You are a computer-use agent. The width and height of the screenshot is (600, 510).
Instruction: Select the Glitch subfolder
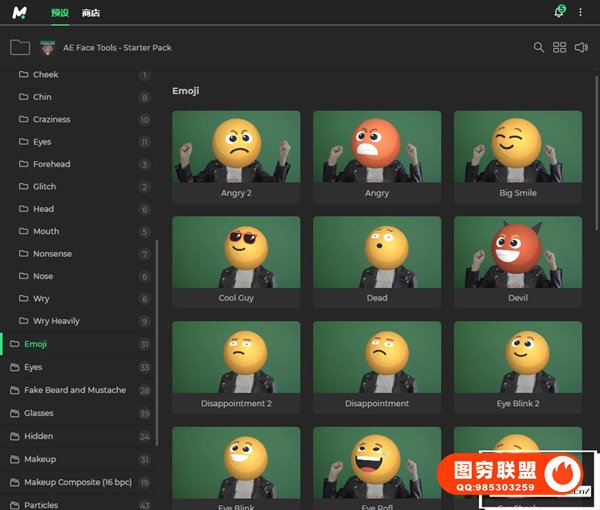pos(44,187)
